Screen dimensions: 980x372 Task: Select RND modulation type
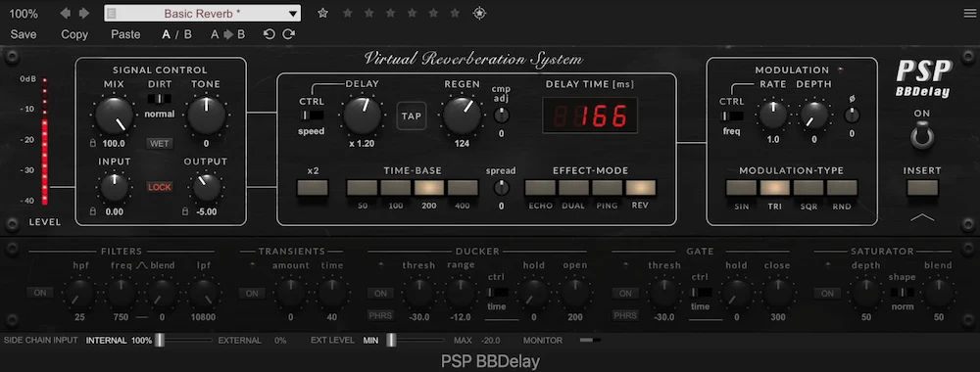coord(843,188)
